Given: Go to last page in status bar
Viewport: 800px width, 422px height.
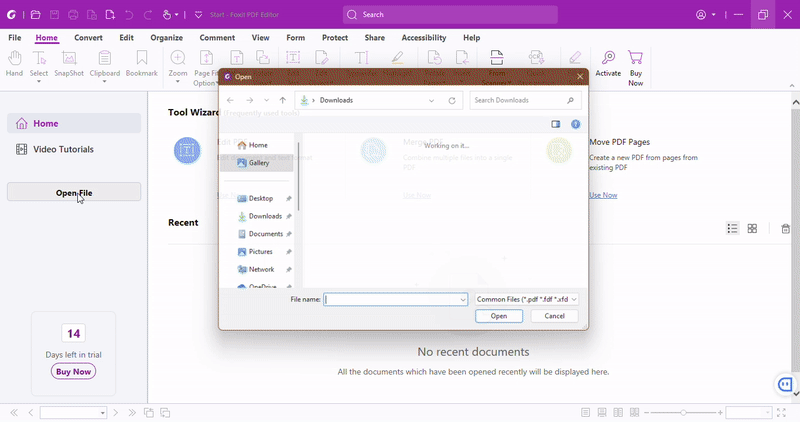Looking at the screenshot, I should click(x=132, y=413).
